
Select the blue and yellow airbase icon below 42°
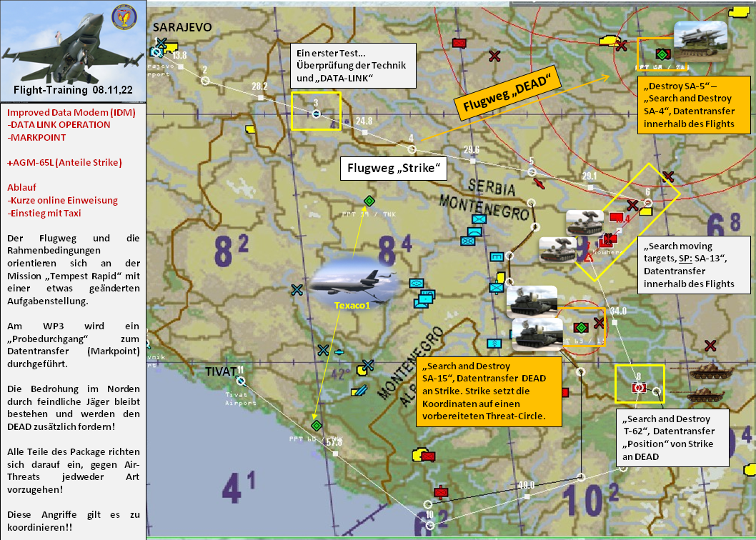[x=359, y=390]
